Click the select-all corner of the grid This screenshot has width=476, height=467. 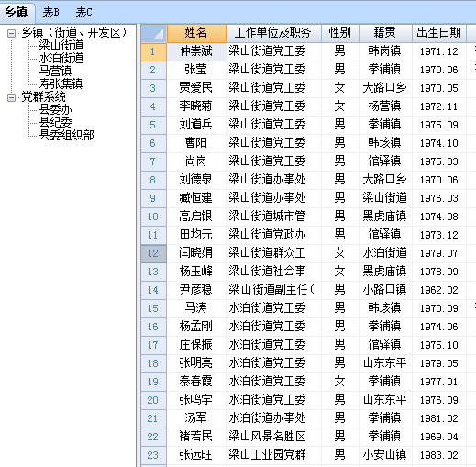tap(154, 34)
